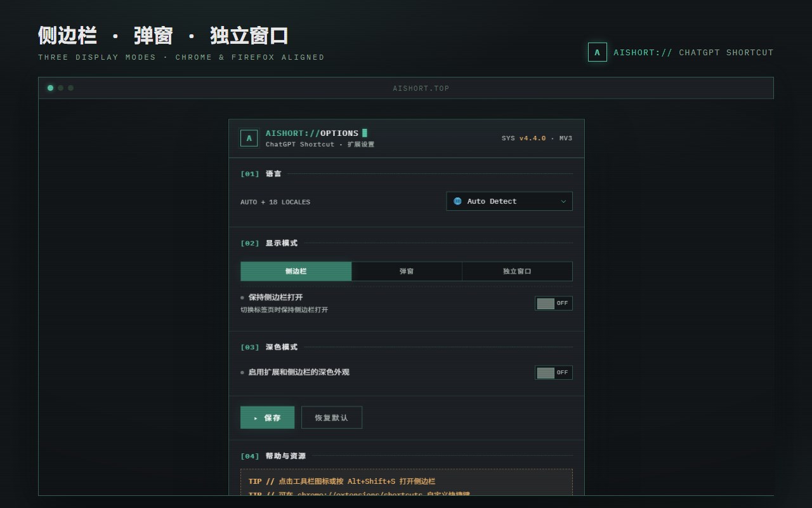The width and height of the screenshot is (812, 508).
Task: Enable the 启用扩展和侧边栏的深色外观 dark mode switch
Action: (x=554, y=373)
